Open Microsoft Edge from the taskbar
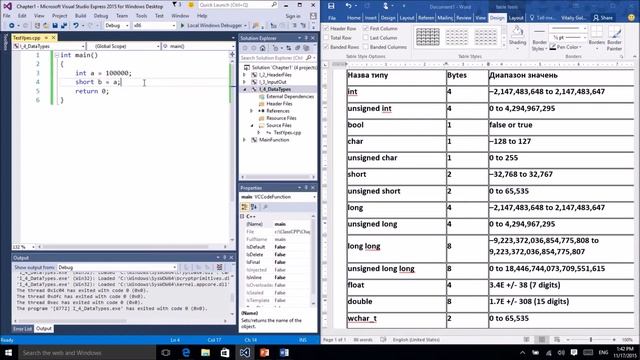The width and height of the screenshot is (640, 360). point(186,352)
